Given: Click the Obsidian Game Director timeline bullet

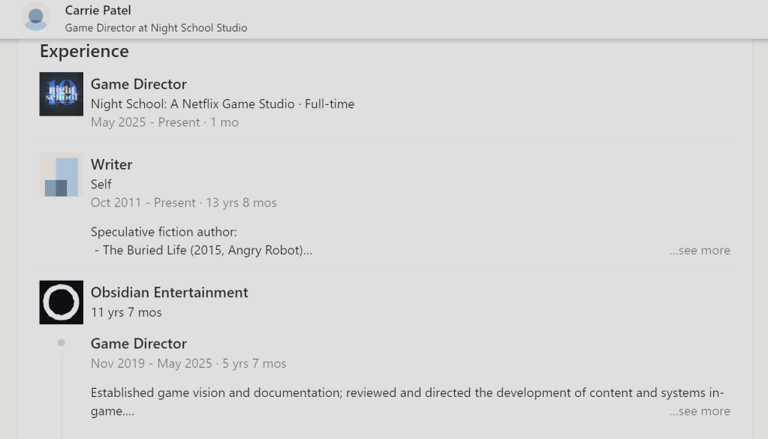Looking at the screenshot, I should pyautogui.click(x=61, y=343).
